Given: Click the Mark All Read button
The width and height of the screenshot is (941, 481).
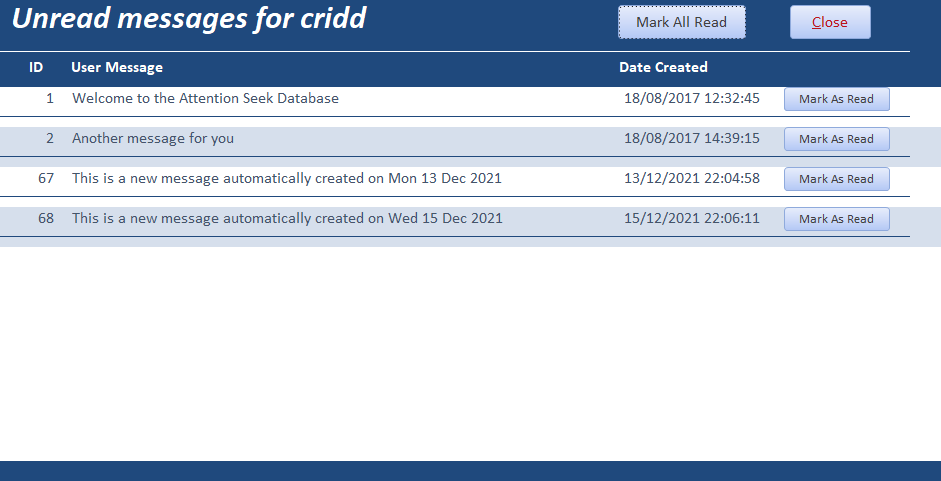Looking at the screenshot, I should pos(682,22).
